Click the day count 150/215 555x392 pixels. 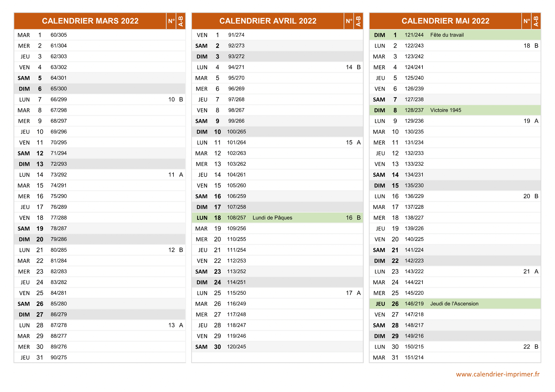pos(414,347)
